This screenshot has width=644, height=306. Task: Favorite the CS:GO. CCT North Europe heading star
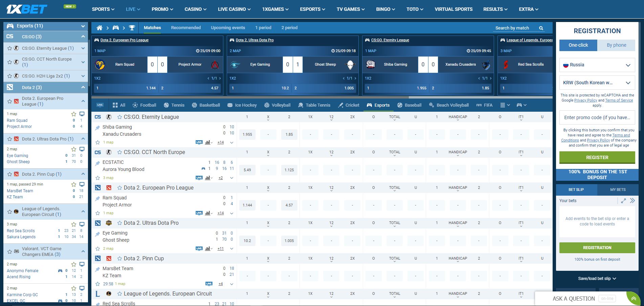(119, 152)
